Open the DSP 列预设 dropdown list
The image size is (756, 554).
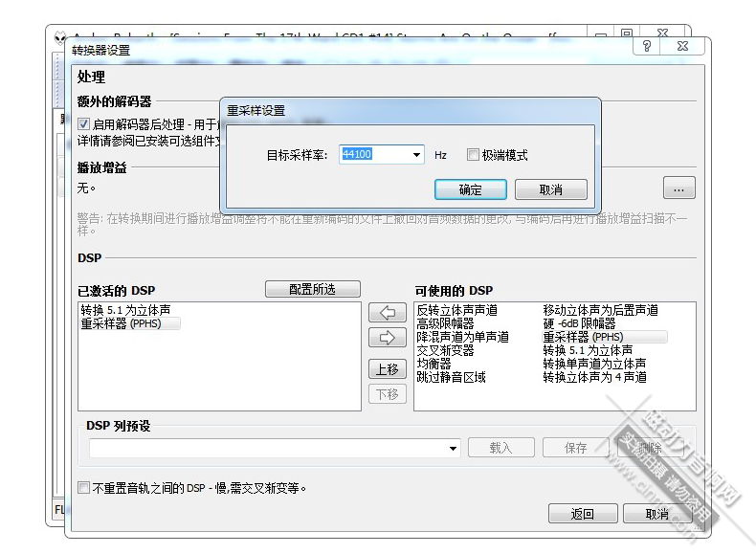454,448
